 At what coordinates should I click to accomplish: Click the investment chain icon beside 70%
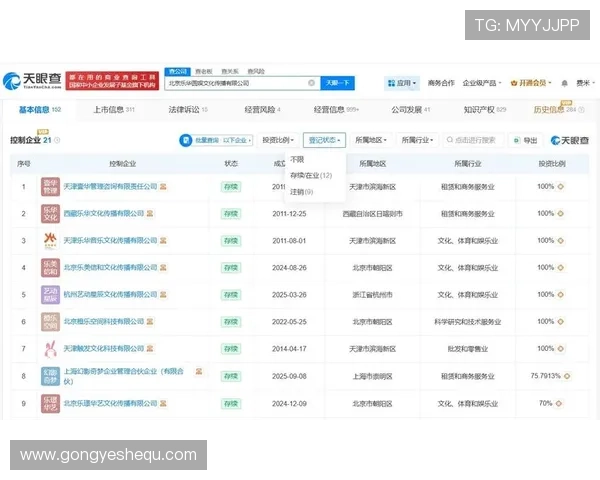[558, 403]
